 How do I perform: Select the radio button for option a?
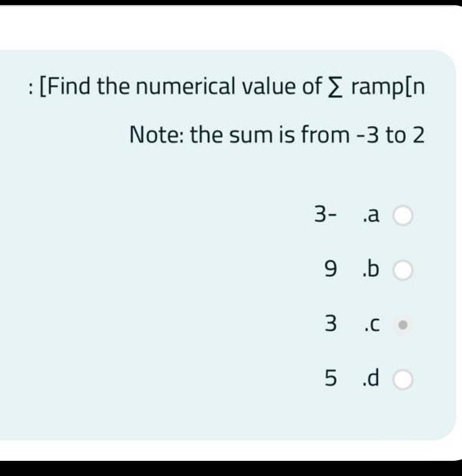point(404,214)
